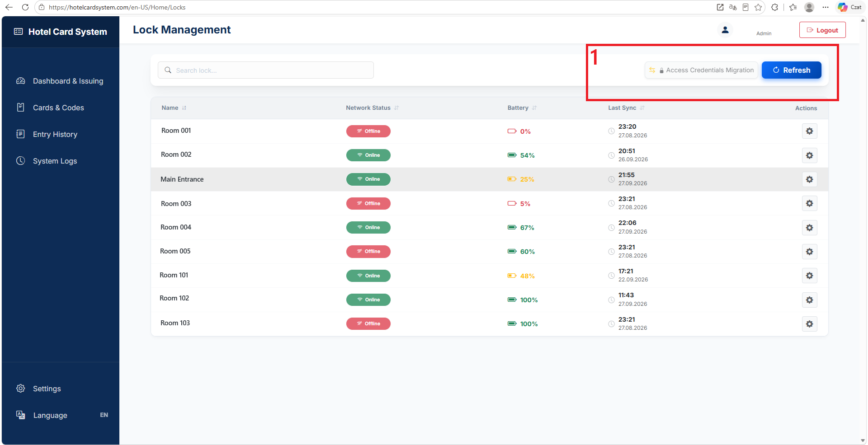868x445 pixels.
Task: Click the Refresh button
Action: [791, 70]
